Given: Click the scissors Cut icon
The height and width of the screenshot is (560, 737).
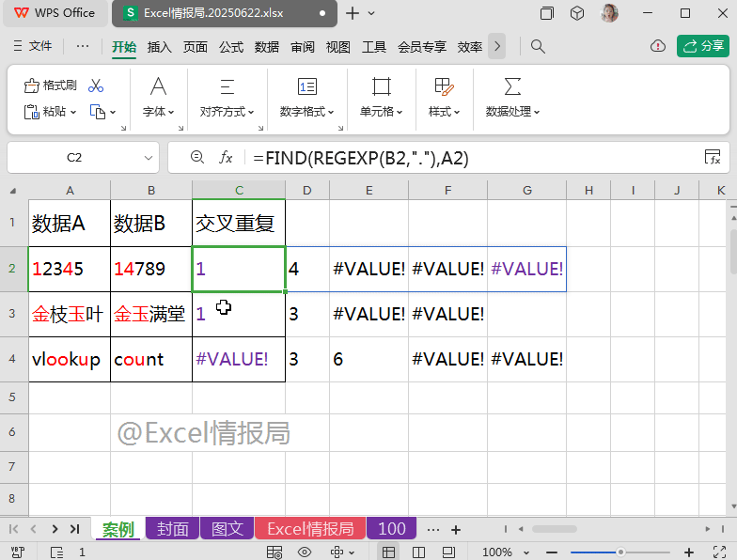Looking at the screenshot, I should (x=96, y=86).
